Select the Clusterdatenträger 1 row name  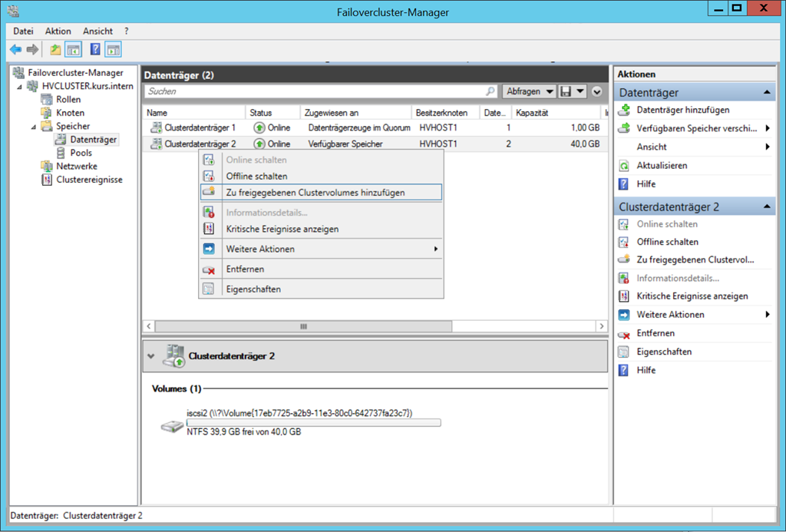click(200, 128)
